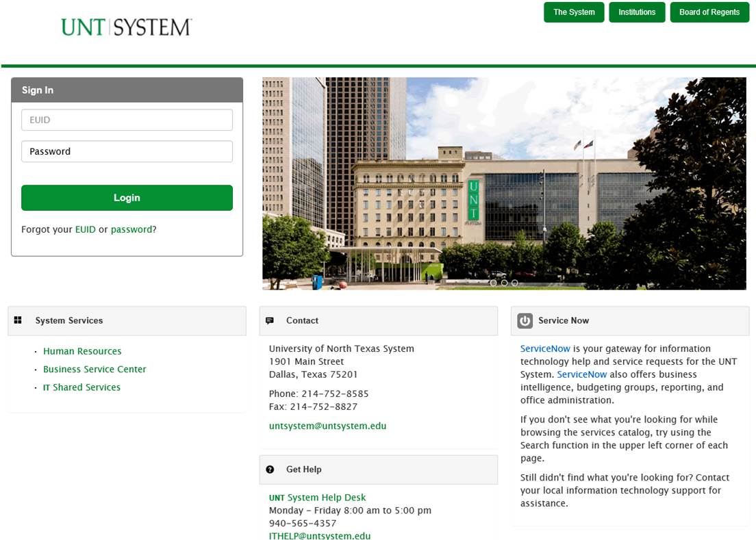Click the phone number 214-752-8585
756x540 pixels.
click(x=335, y=394)
